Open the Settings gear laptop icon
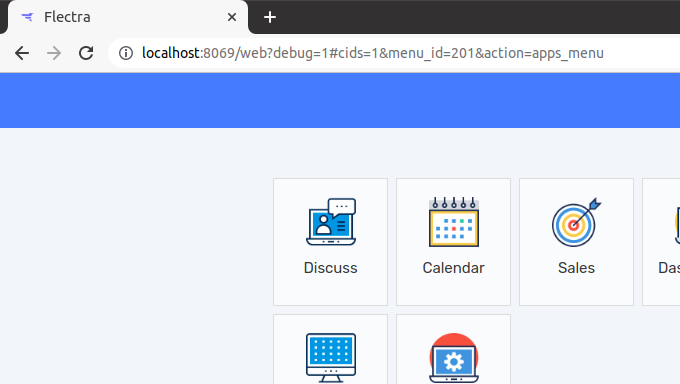The height and width of the screenshot is (384, 680). coord(454,358)
